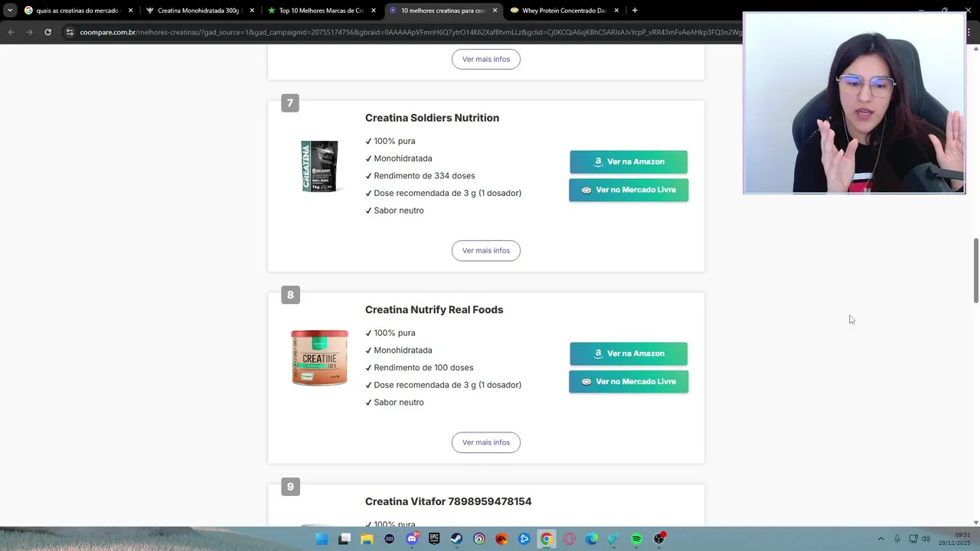Open network settings tray icon
This screenshot has height=551, width=980.
[913, 539]
